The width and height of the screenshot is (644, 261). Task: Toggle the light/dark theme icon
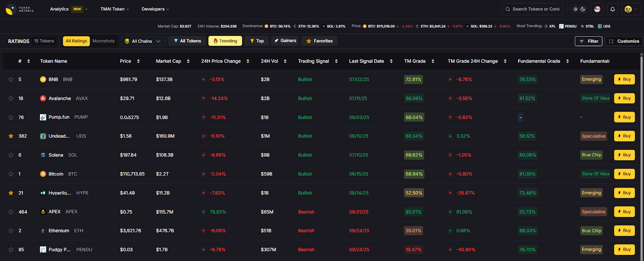point(579,9)
